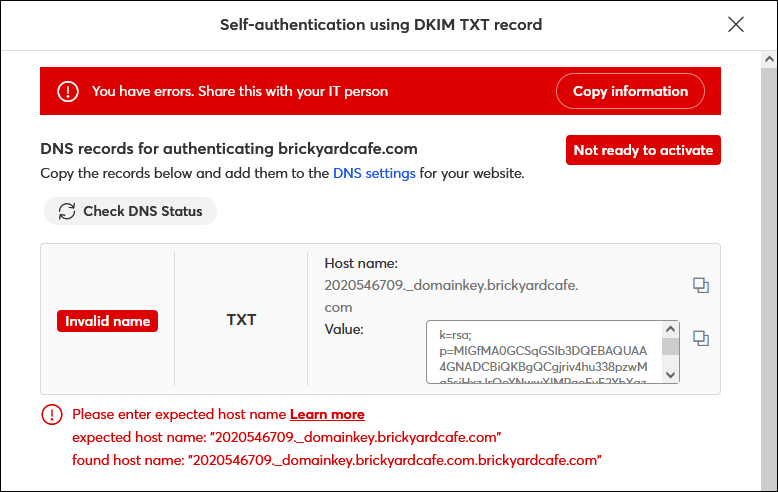The height and width of the screenshot is (492, 778).
Task: Click the expected host name error line
Action: [286, 437]
